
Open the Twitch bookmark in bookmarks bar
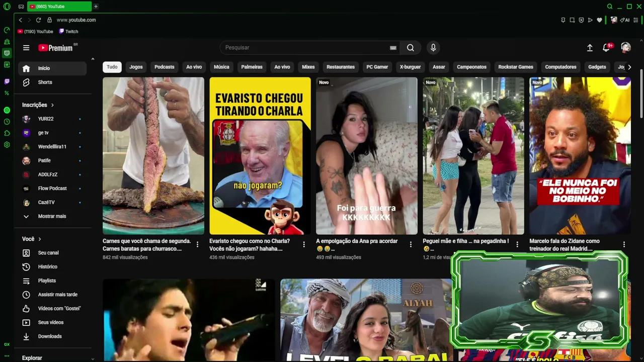point(68,32)
